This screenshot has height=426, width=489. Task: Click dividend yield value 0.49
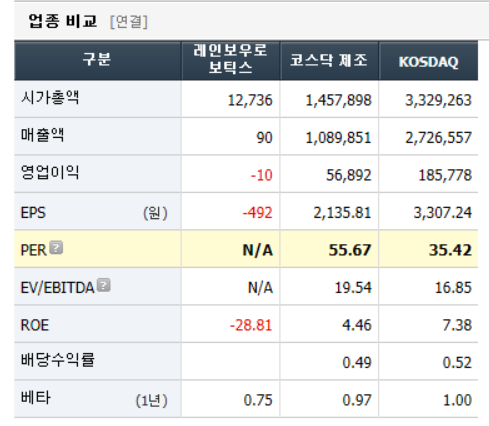tap(357, 362)
